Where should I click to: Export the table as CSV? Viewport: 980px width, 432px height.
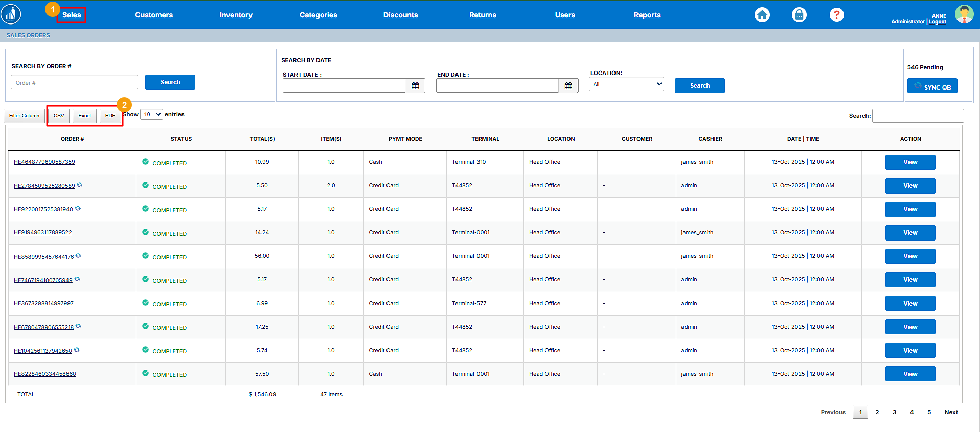point(59,116)
